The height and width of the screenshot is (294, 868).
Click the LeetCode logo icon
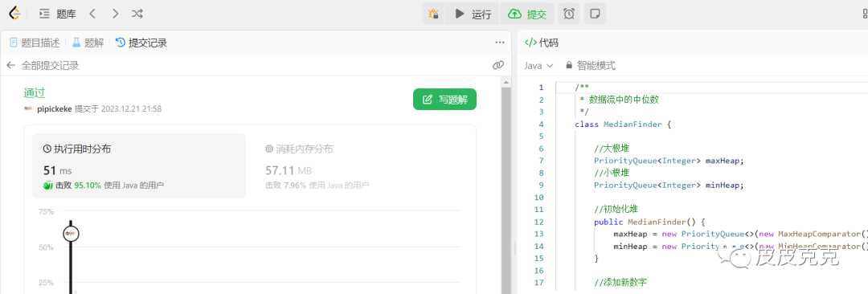coord(15,14)
